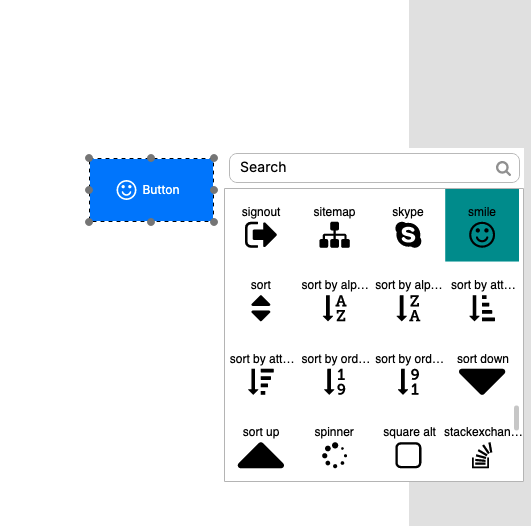Select sort by alphabet A to Z icon
This screenshot has height=526, width=531.
pos(334,308)
